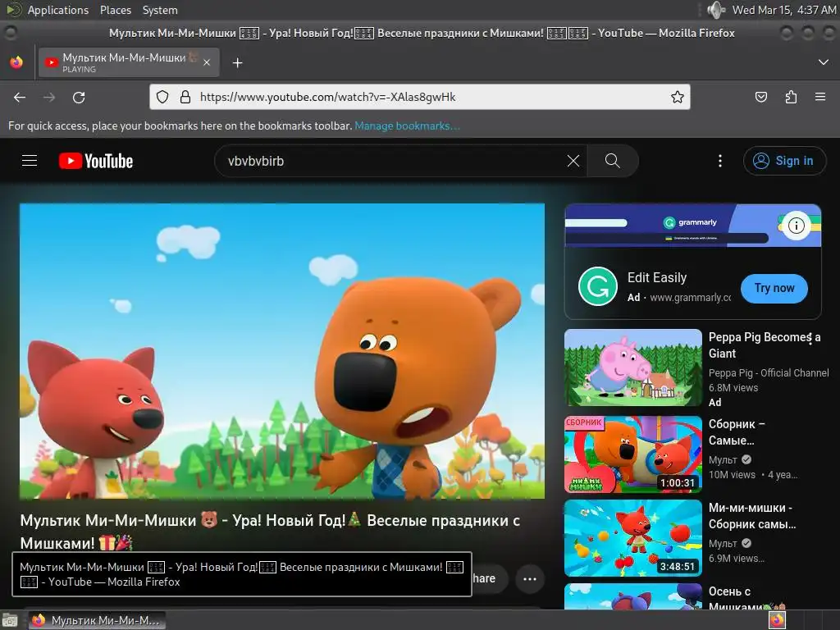The image size is (840, 630).
Task: Open Firefox View icon in tab bar
Action: pyautogui.click(x=16, y=62)
